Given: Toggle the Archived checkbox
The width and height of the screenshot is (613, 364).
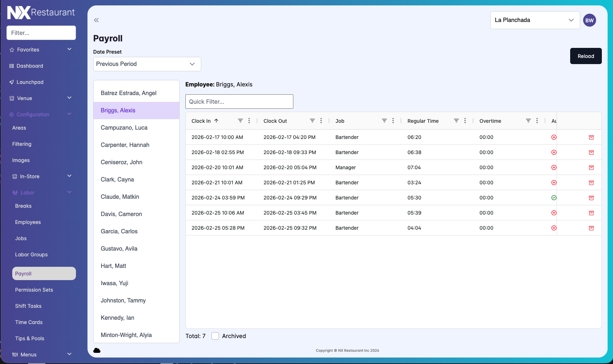Looking at the screenshot, I should (x=215, y=336).
